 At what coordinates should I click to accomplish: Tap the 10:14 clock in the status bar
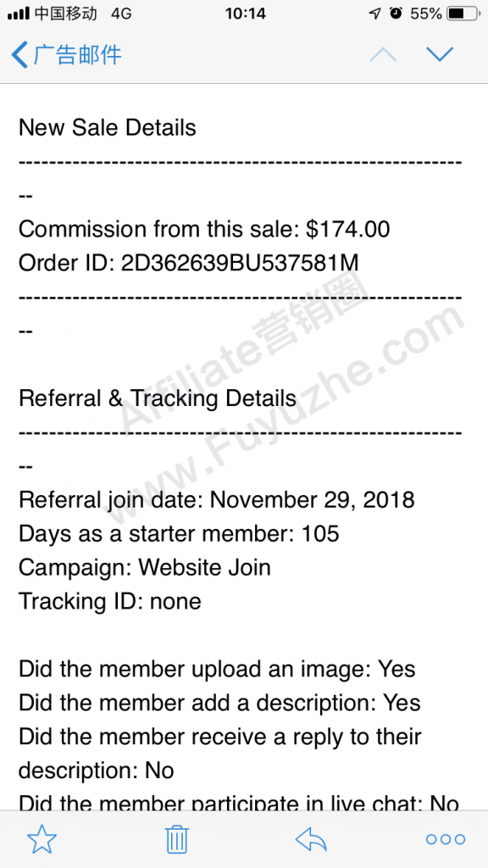[x=245, y=14]
